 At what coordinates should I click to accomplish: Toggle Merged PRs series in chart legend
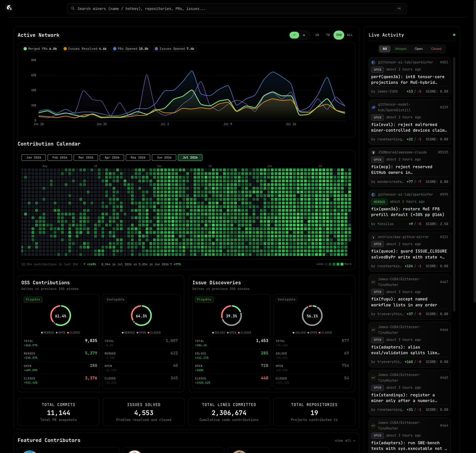40,49
